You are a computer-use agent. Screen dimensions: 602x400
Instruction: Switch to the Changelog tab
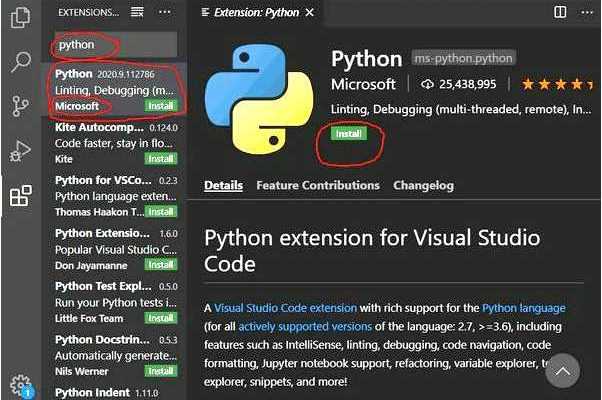(x=423, y=185)
